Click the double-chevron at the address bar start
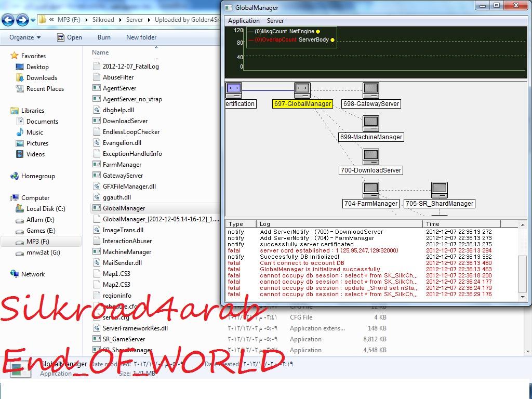Image resolution: width=532 pixels, height=399 pixels. pos(51,20)
